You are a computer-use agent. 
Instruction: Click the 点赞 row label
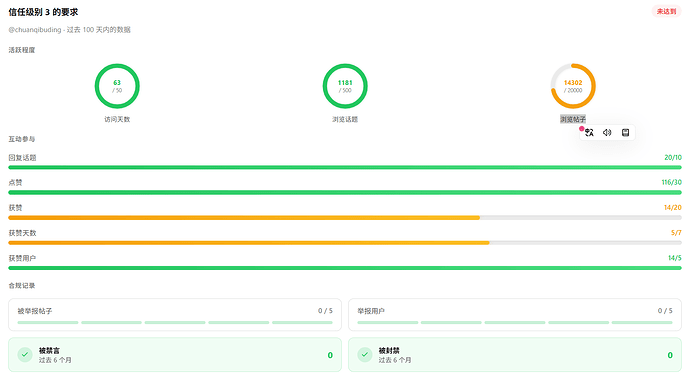pyautogui.click(x=15, y=182)
